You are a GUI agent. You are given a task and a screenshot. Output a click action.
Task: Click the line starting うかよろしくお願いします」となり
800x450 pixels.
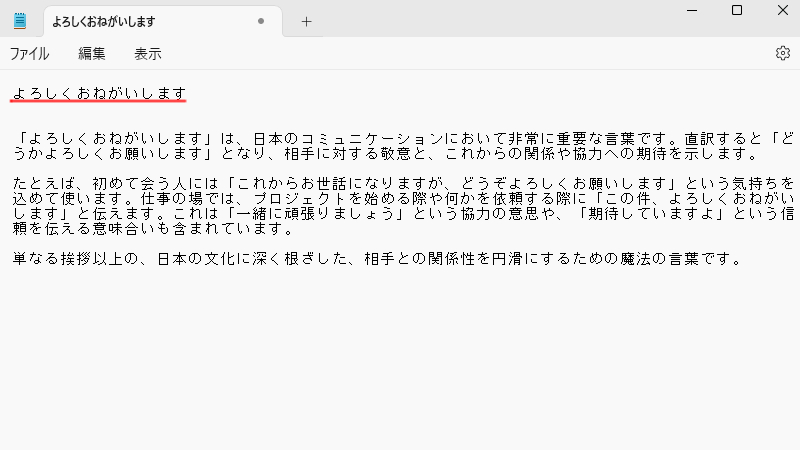[386, 153]
